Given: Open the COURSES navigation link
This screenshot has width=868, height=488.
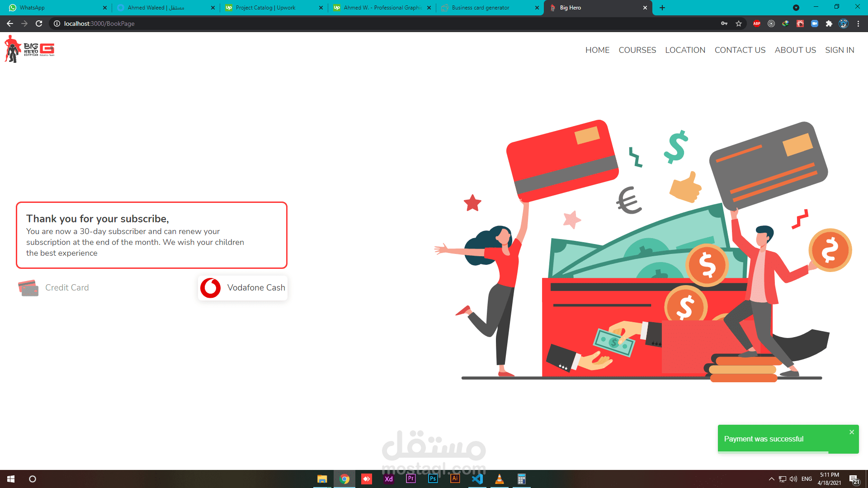Looking at the screenshot, I should [x=637, y=50].
